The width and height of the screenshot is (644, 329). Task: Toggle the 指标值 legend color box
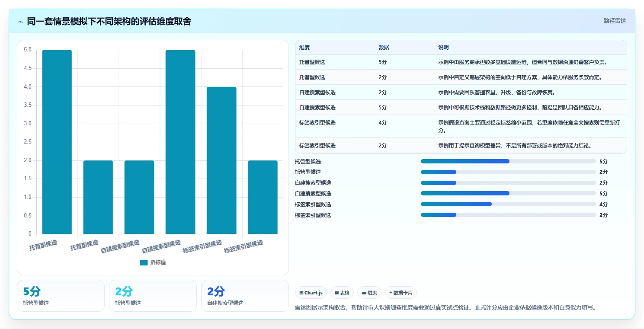click(x=144, y=263)
